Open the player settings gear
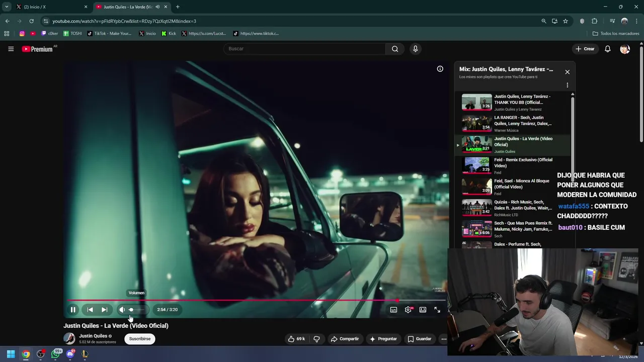 coord(408,310)
